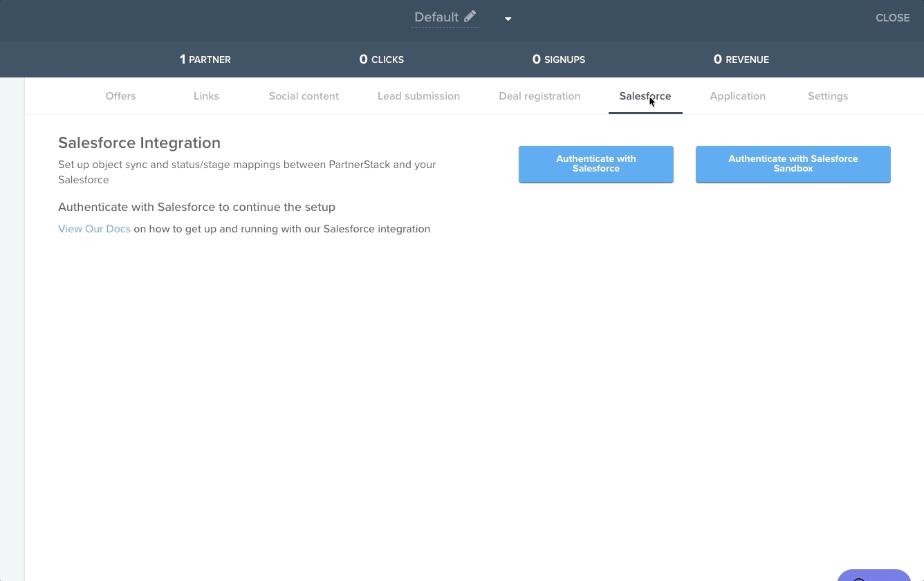
Task: Click the 0 SIGNUPS stat counter
Action: click(x=558, y=59)
